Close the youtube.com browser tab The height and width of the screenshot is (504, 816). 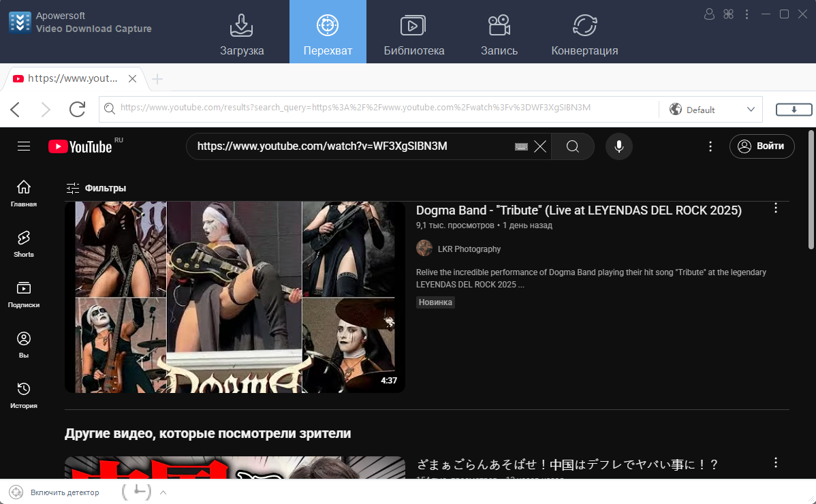tap(132, 78)
